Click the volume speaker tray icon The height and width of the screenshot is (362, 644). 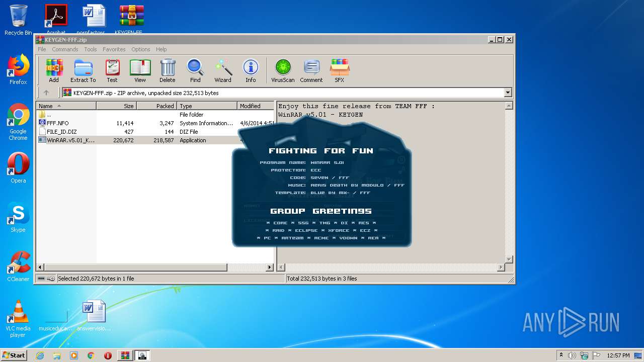pyautogui.click(x=572, y=355)
